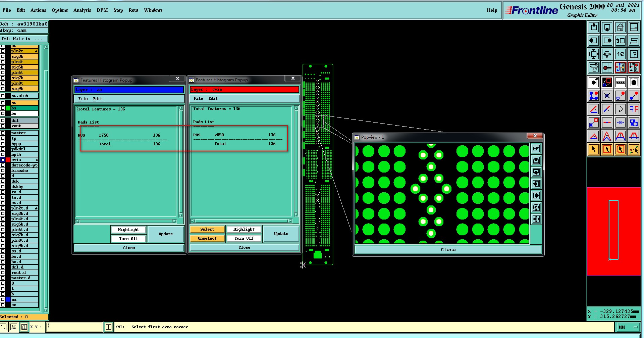The width and height of the screenshot is (644, 338).
Task: Click layer list scroll up arrow
Action: point(46,47)
